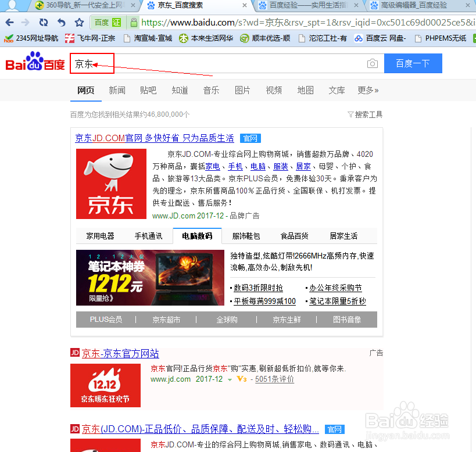
Task: Click the browser forward arrow
Action: tap(26, 22)
